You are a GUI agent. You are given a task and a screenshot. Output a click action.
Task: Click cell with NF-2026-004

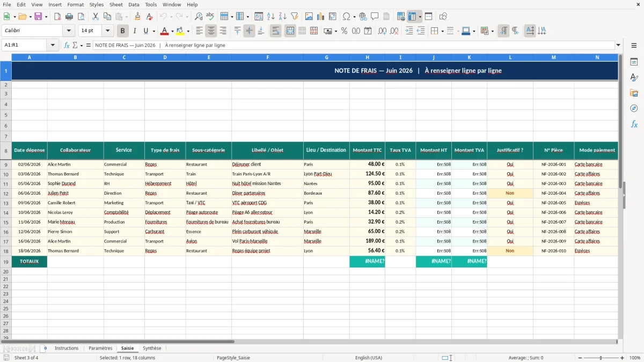(x=553, y=193)
